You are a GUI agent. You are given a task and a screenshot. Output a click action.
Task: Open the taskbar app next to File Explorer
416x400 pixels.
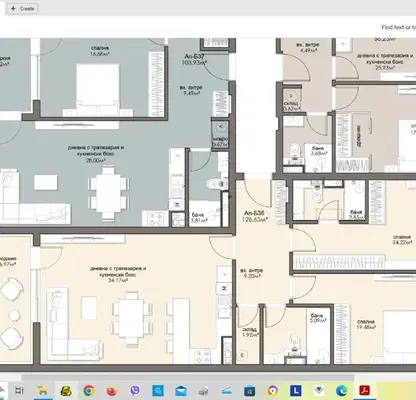66,390
